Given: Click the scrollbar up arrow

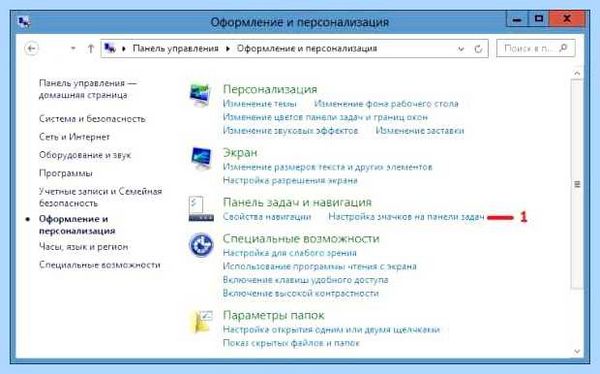Looking at the screenshot, I should click(x=577, y=73).
